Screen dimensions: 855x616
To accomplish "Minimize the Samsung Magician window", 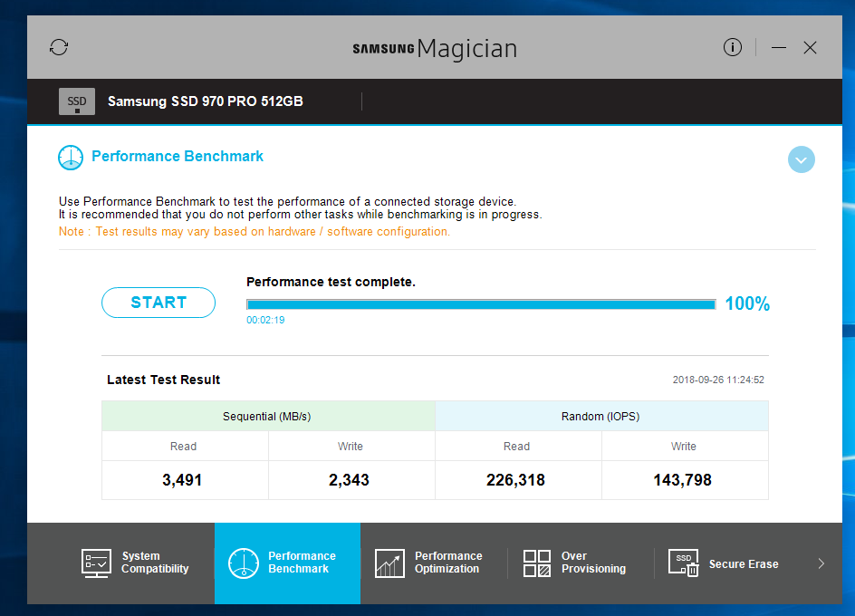I will coord(779,48).
